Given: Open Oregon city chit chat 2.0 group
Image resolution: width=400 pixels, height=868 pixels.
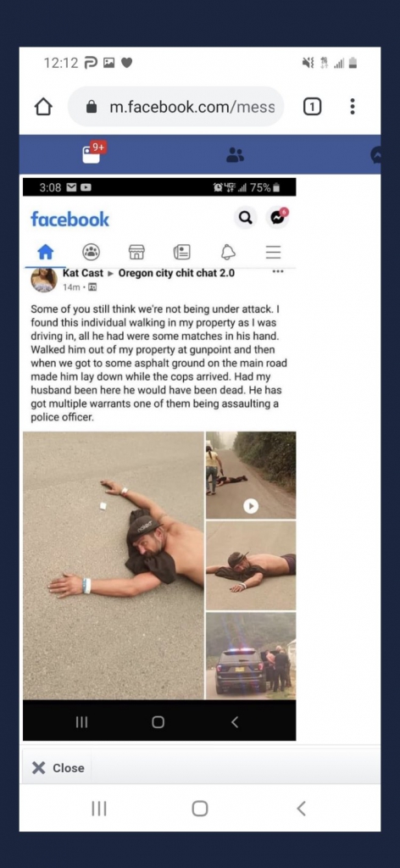Looking at the screenshot, I should point(176,273).
